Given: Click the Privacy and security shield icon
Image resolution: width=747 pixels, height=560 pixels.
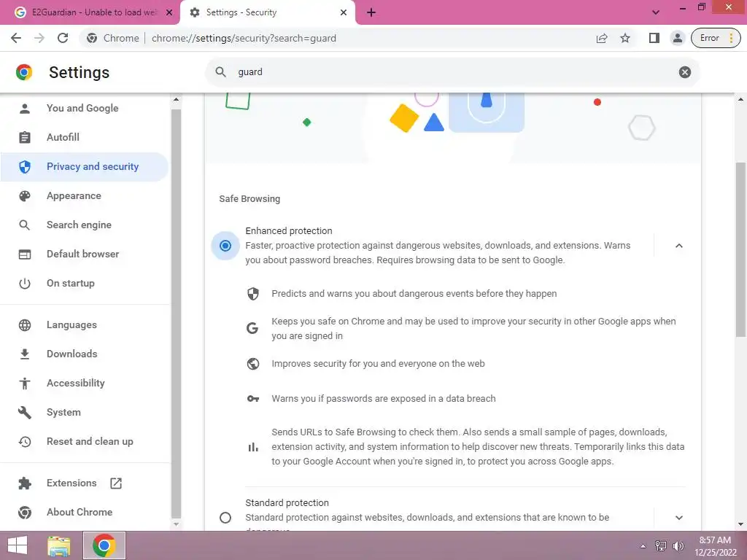Looking at the screenshot, I should click(x=24, y=167).
